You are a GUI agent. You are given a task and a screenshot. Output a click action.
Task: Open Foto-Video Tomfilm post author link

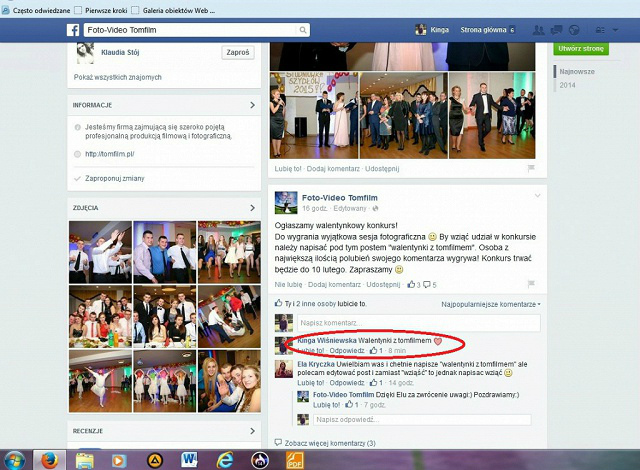(340, 197)
